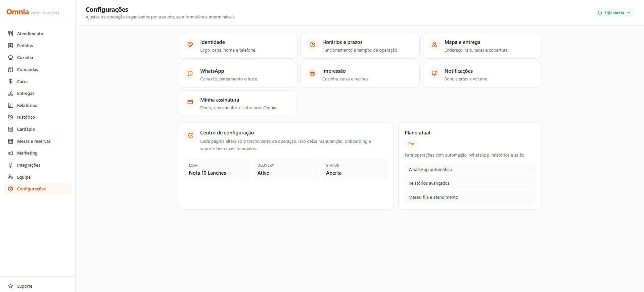Open the Notificações settings card
644x292 pixels.
(x=482, y=75)
